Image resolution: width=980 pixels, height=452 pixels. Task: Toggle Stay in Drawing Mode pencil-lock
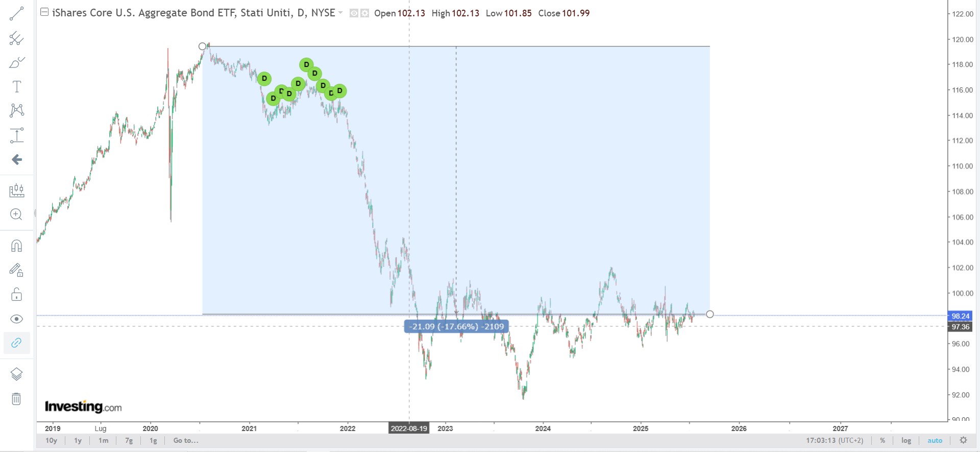point(16,270)
